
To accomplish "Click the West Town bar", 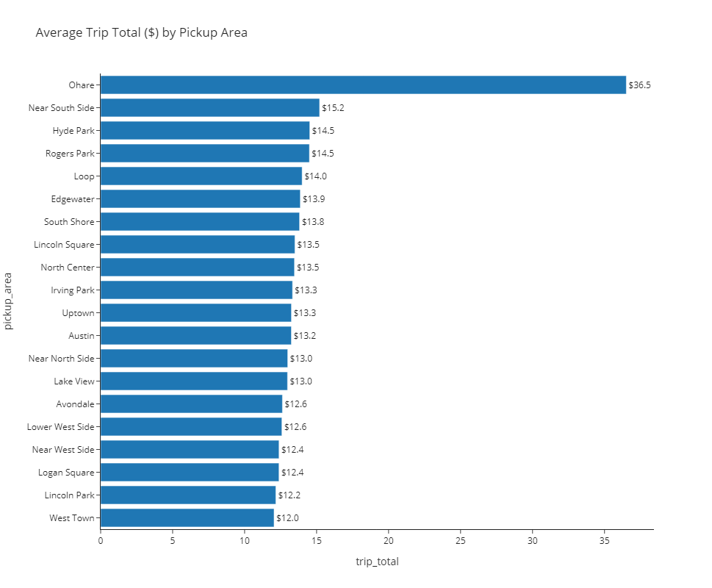I will click(187, 518).
